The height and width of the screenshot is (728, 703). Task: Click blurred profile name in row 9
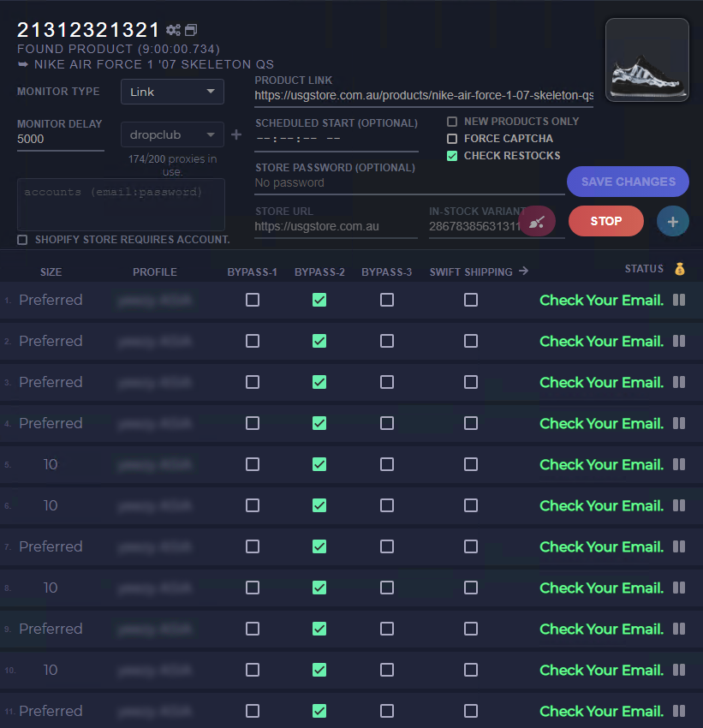(x=154, y=629)
